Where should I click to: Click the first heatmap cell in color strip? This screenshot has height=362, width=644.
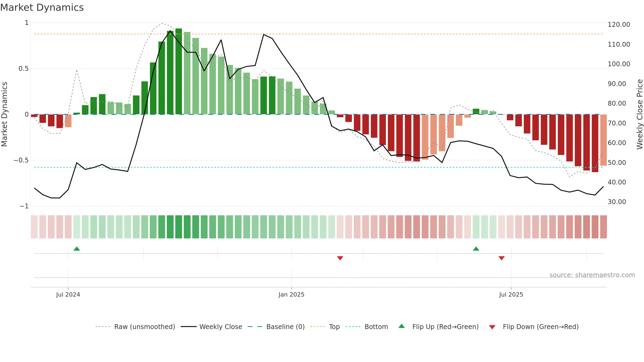(34, 227)
